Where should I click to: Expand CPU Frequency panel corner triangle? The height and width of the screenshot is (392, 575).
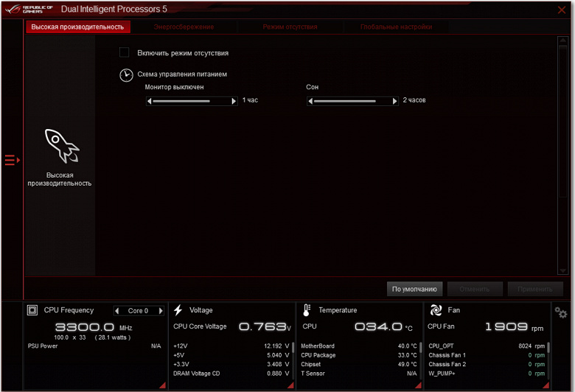[x=162, y=385]
